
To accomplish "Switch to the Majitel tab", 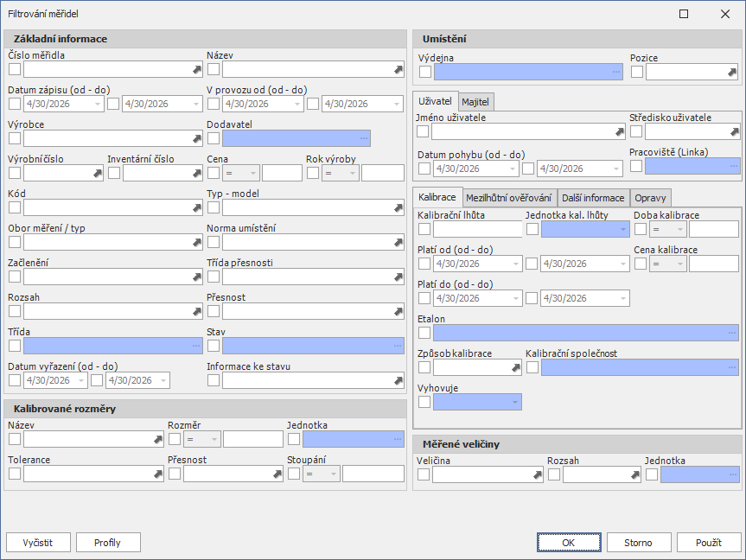I will (x=475, y=102).
